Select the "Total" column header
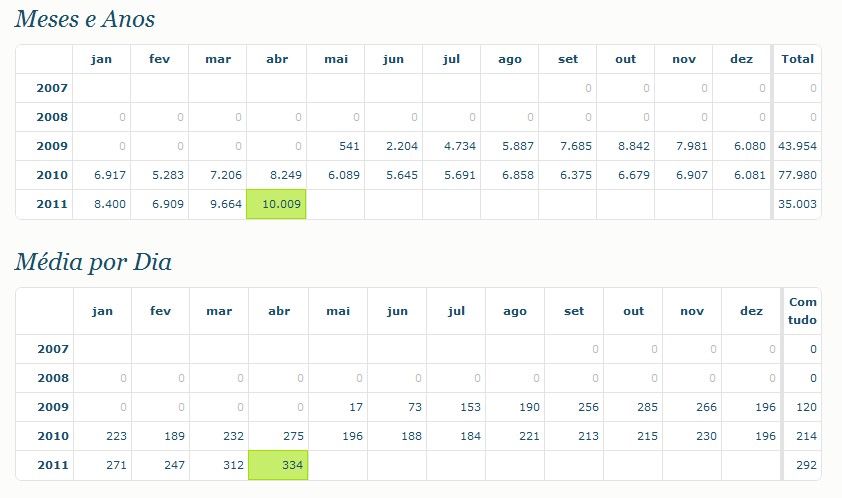The height and width of the screenshot is (498, 842). (x=797, y=59)
